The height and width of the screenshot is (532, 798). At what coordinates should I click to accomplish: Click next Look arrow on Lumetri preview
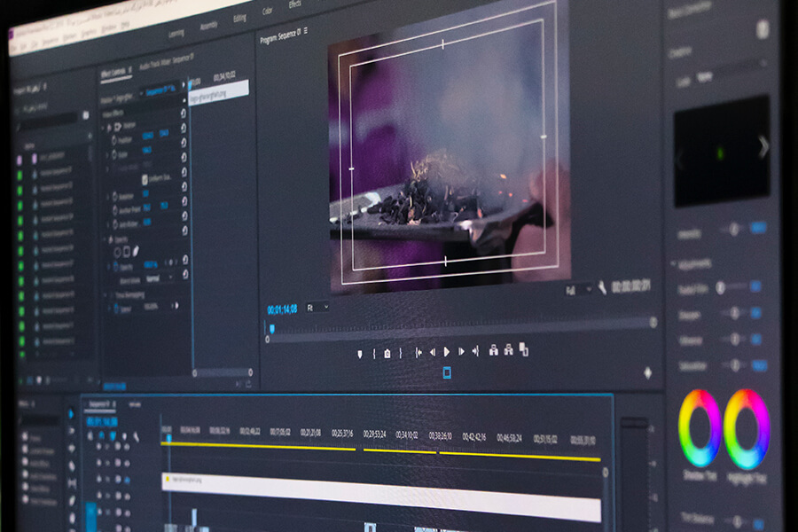[763, 147]
